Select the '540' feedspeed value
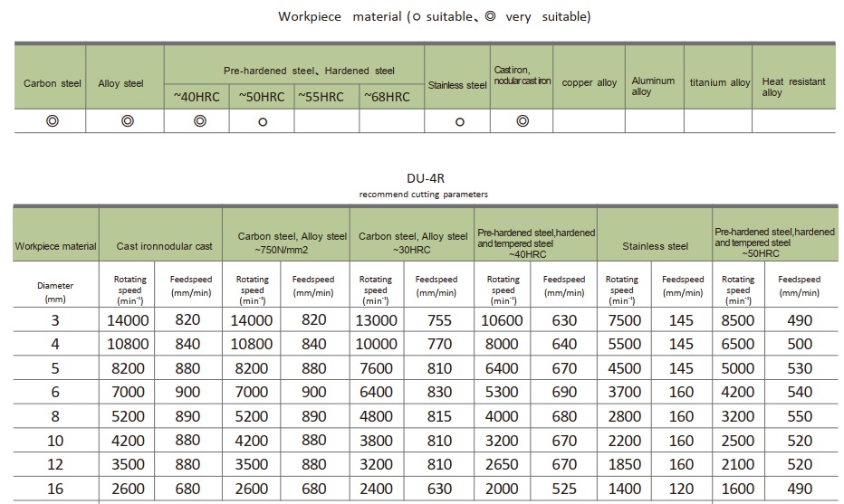Image resolution: width=844 pixels, height=504 pixels. (800, 392)
